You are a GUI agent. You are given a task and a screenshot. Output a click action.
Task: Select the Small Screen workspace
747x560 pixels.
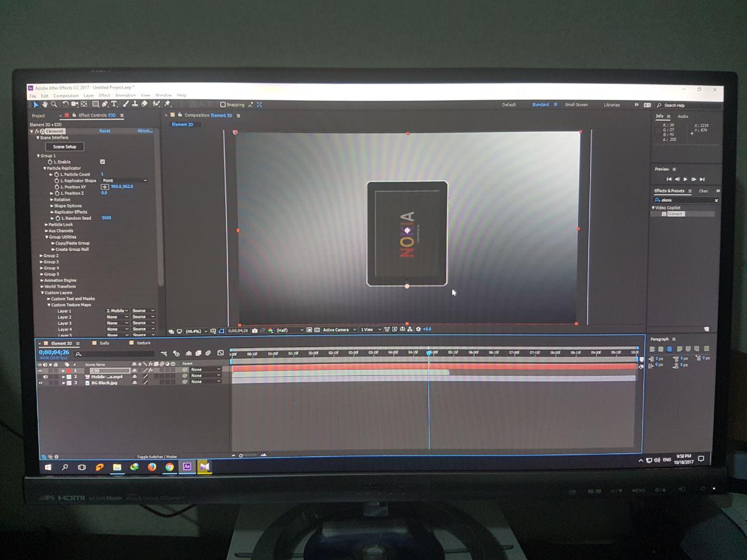pyautogui.click(x=577, y=105)
